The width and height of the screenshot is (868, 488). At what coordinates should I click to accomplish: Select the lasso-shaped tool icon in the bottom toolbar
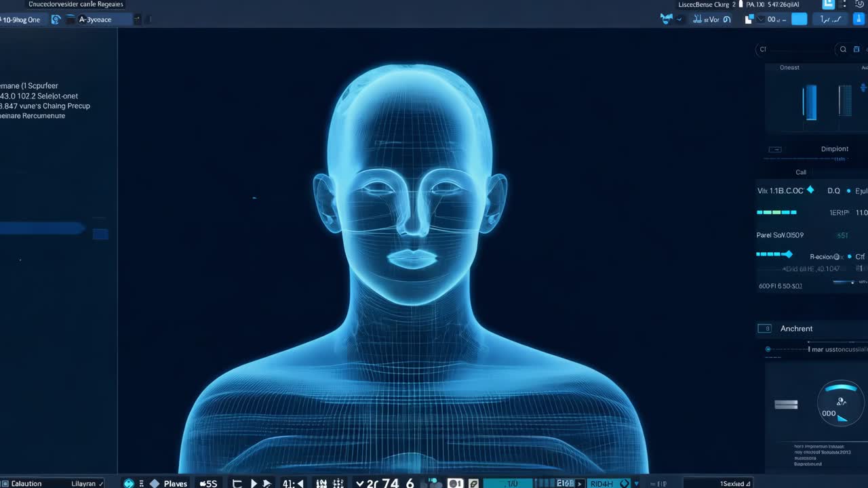[237, 482]
